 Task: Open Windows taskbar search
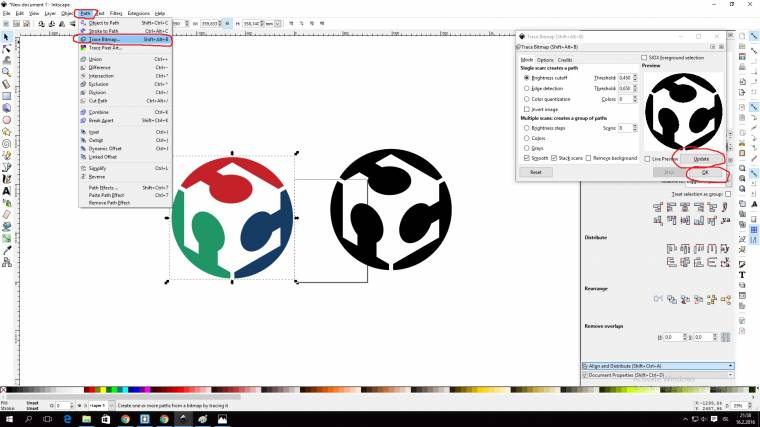pos(29,419)
